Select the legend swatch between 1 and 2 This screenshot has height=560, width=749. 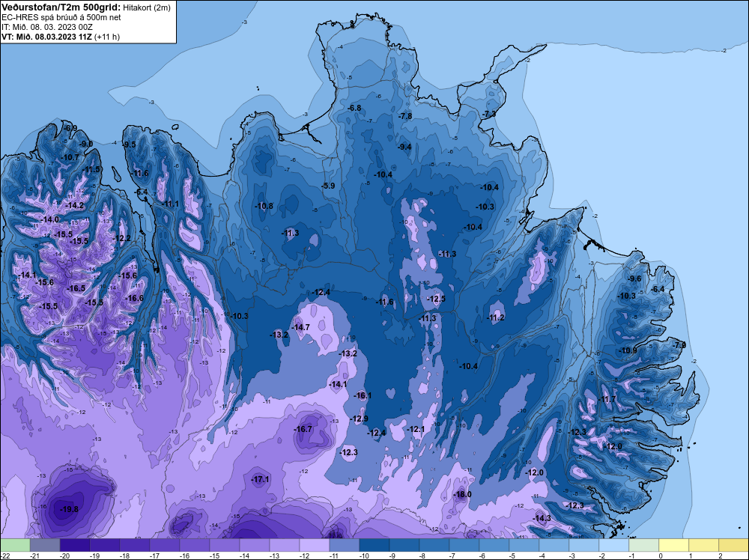[703, 545]
